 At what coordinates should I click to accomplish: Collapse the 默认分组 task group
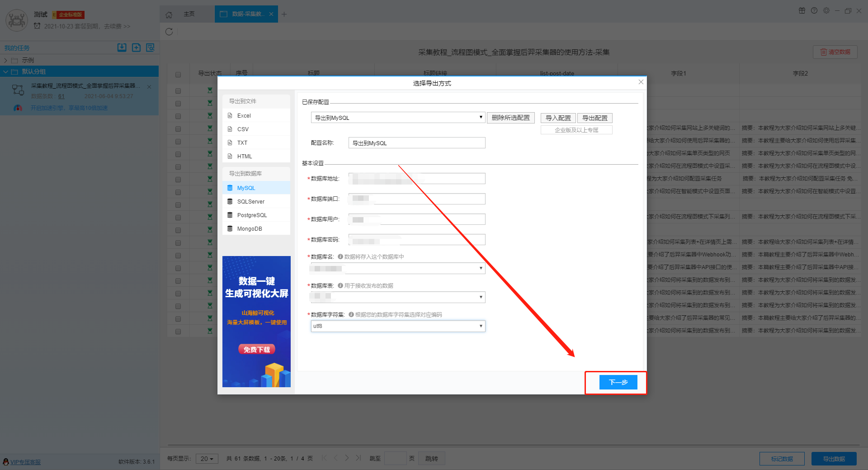tap(5, 71)
